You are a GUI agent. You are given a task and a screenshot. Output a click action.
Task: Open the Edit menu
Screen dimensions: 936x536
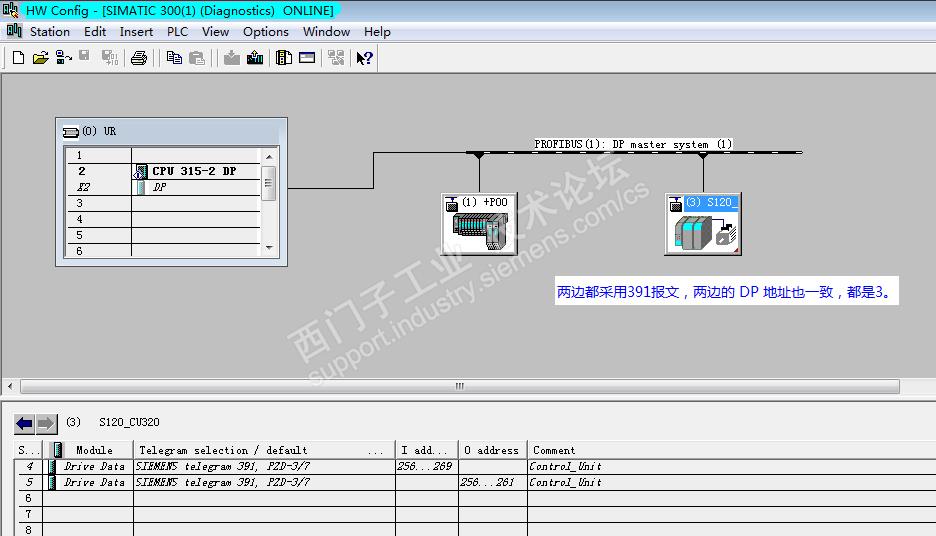point(95,32)
